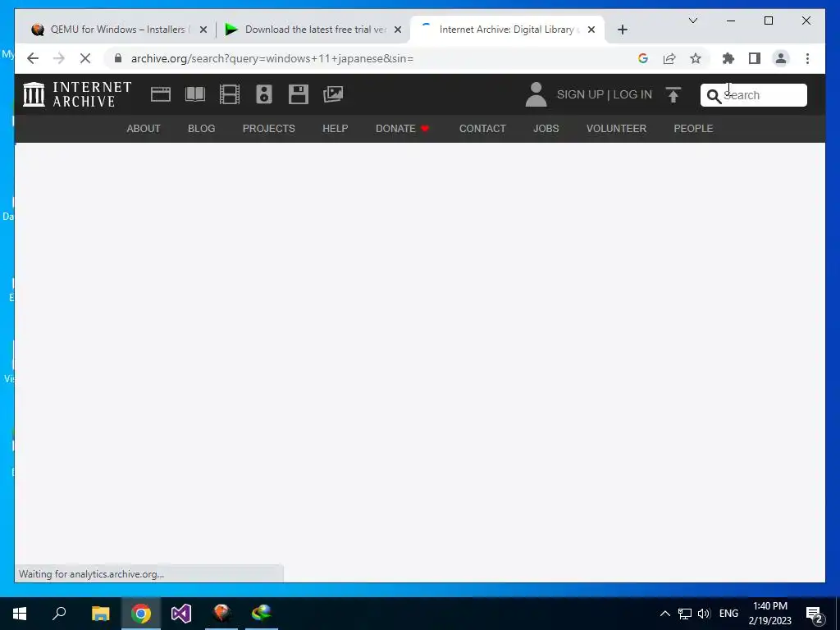This screenshot has height=630, width=840.
Task: View site information lock icon
Action: point(118,58)
